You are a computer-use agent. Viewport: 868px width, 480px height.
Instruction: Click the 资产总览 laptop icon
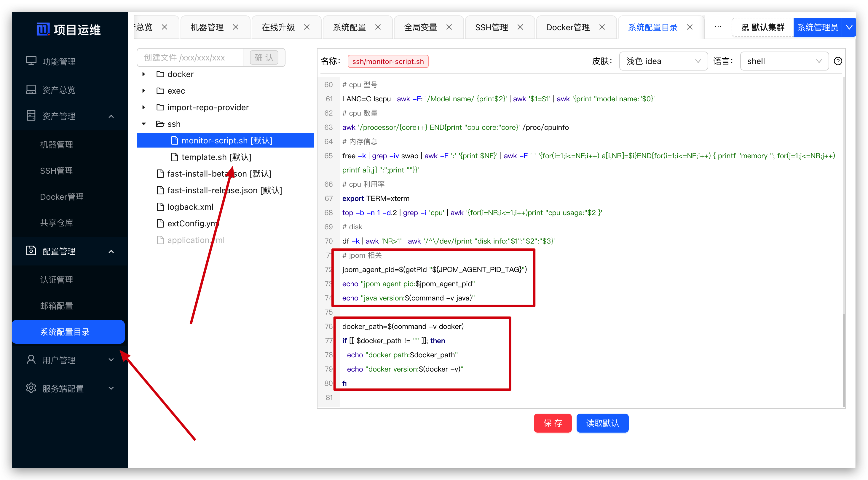point(31,89)
